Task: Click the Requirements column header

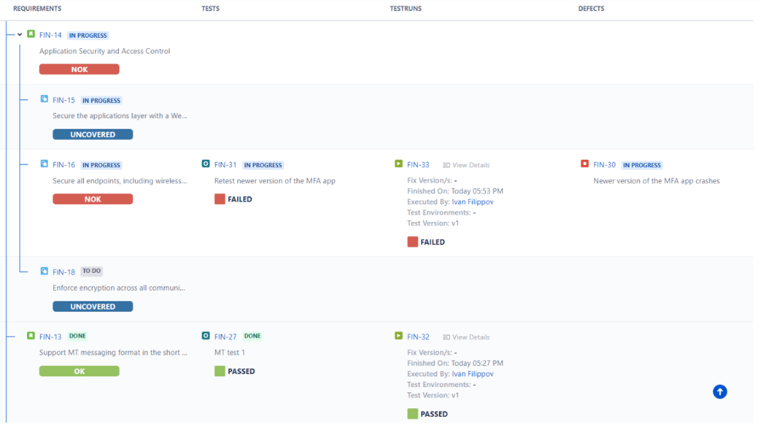Action: pyautogui.click(x=37, y=9)
